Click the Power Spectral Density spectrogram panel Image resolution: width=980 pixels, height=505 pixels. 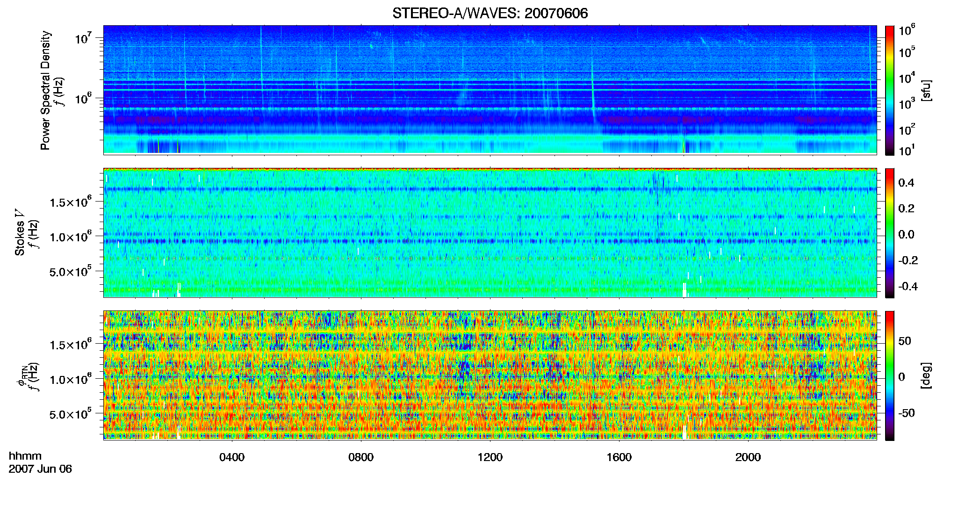[x=490, y=90]
